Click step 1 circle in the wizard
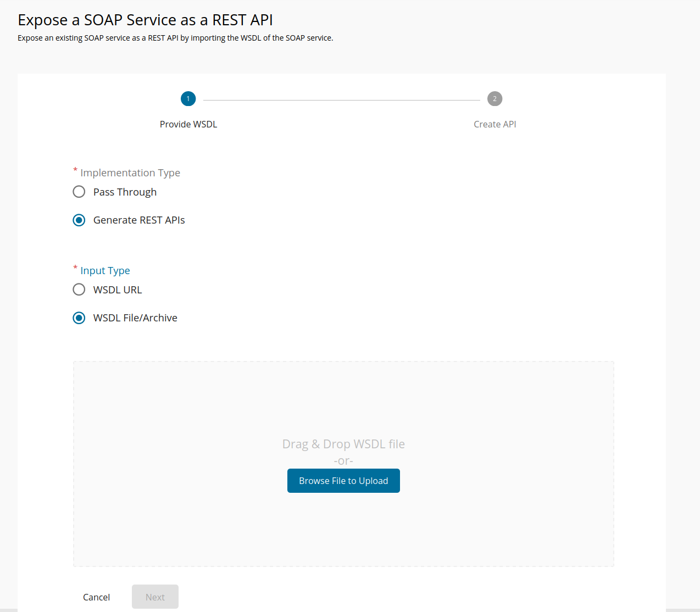Screen dimensions: 700x612 click(188, 99)
